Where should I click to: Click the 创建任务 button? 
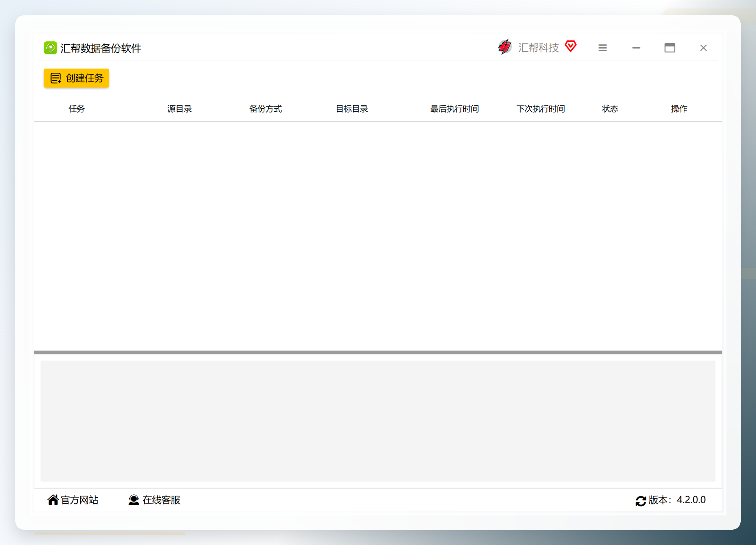point(76,78)
